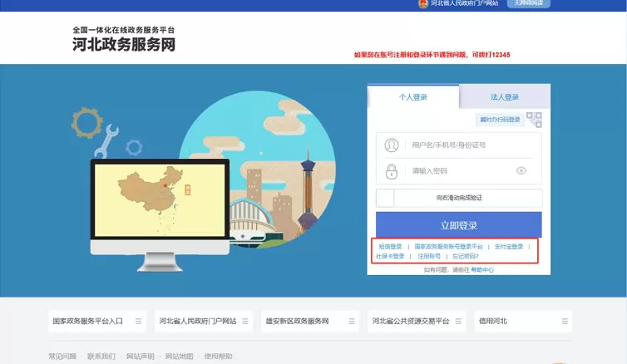The width and height of the screenshot is (627, 364).
Task: Choose 支付宝登录 link
Action: pyautogui.click(x=509, y=247)
